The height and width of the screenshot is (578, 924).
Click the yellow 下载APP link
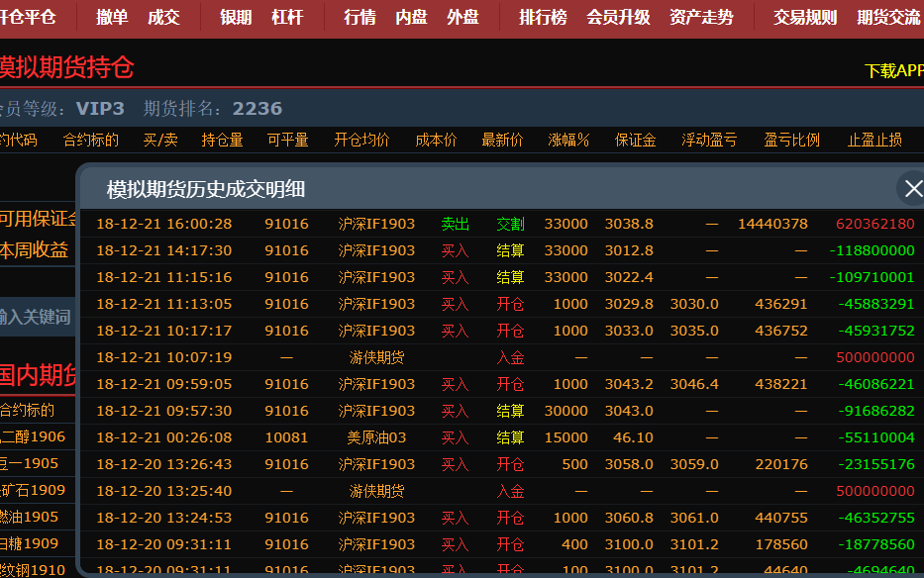point(893,70)
